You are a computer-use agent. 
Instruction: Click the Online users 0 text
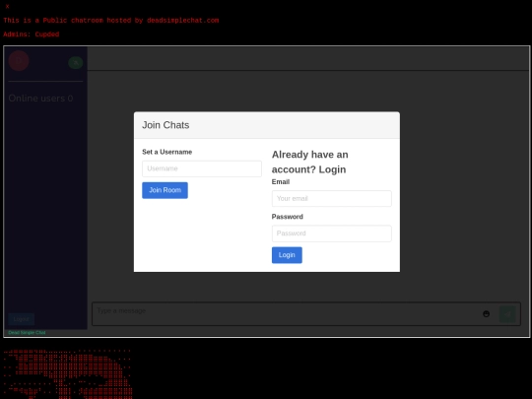click(40, 99)
